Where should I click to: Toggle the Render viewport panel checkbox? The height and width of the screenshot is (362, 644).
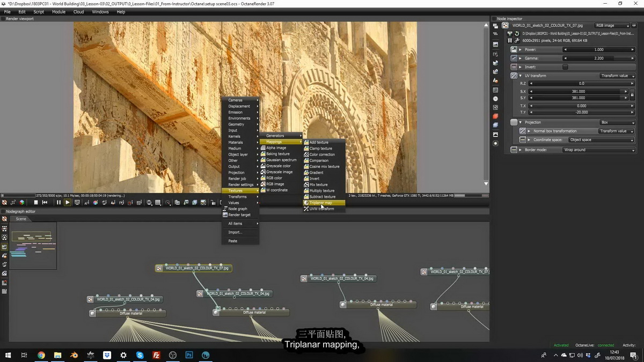[x=3, y=19]
